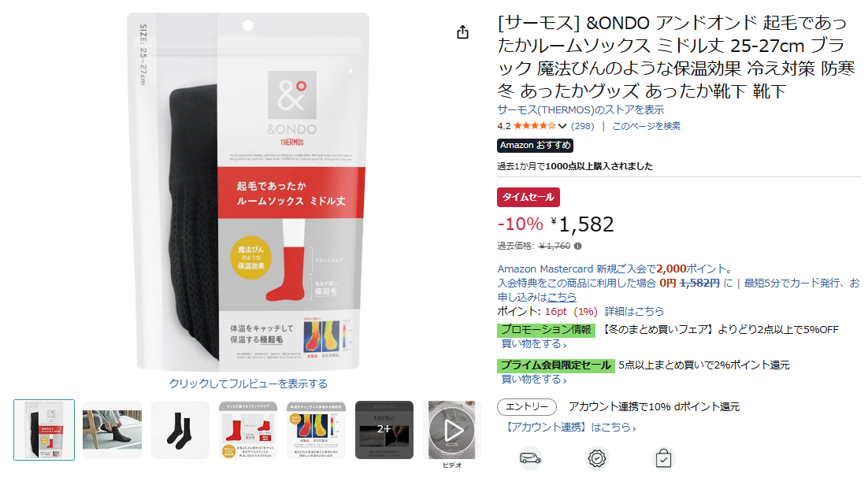Open the past price info icon

click(578, 246)
